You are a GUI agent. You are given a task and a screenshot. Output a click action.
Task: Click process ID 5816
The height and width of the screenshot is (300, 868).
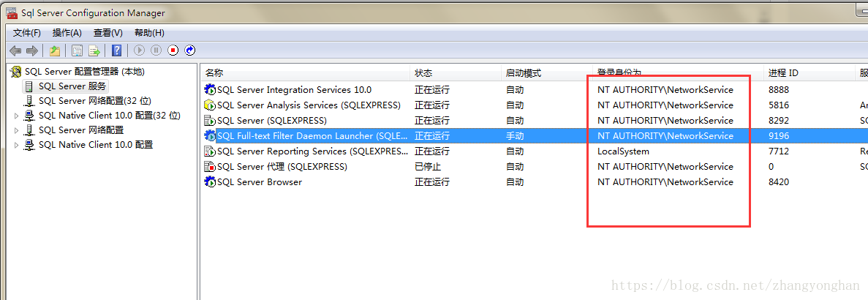[778, 105]
